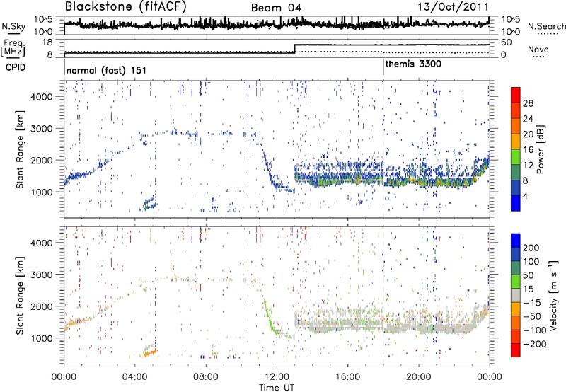Click the 'Slant Range [km]' label of power panel
The width and height of the screenshot is (566, 392).
(20, 150)
